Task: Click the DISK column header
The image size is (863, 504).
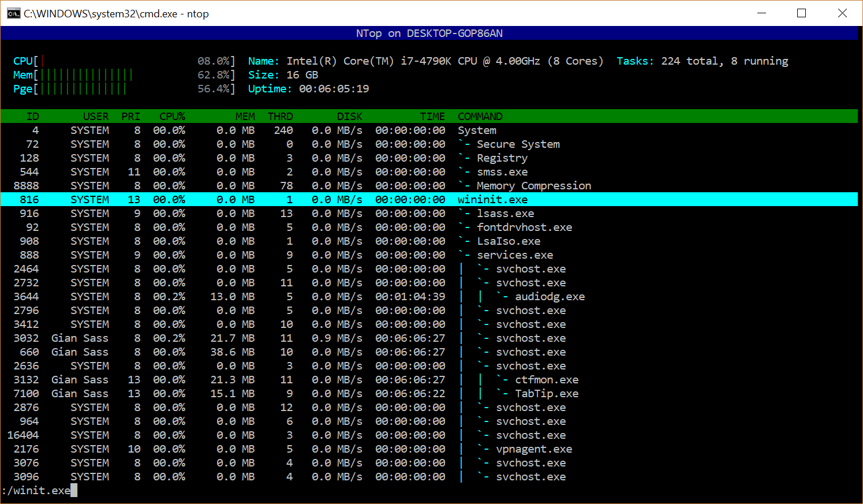Action: tap(349, 117)
